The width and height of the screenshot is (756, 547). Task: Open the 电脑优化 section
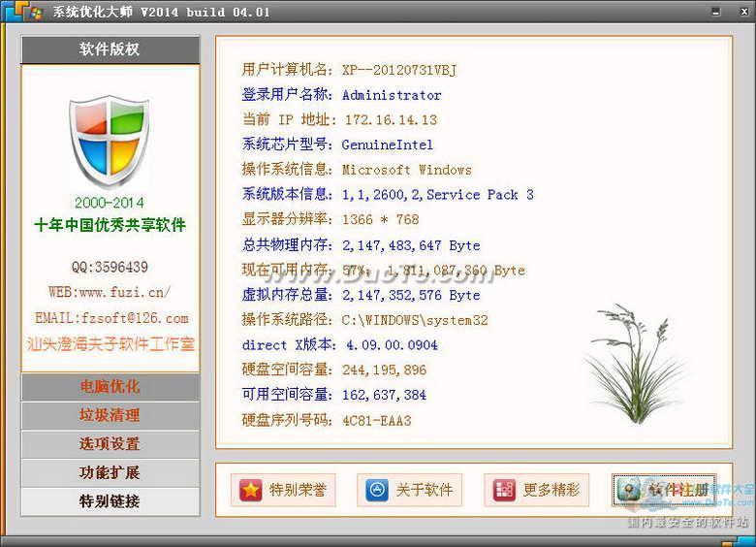click(x=110, y=387)
